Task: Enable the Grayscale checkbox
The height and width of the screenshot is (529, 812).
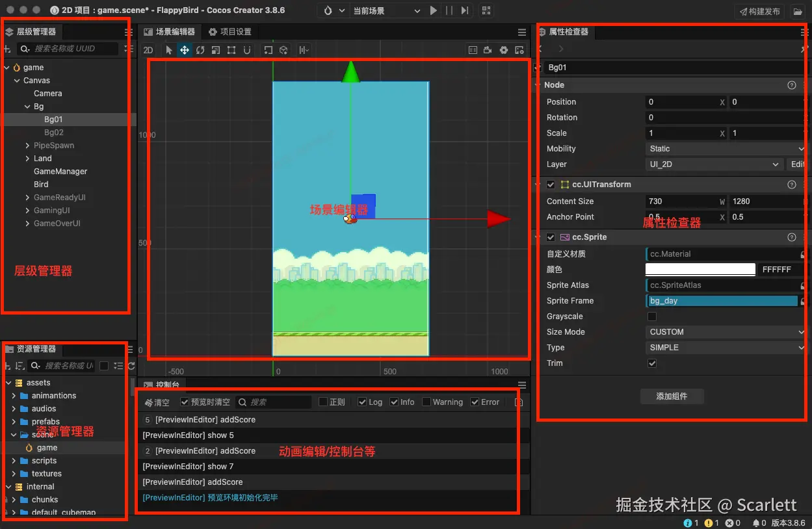Action: [x=652, y=316]
